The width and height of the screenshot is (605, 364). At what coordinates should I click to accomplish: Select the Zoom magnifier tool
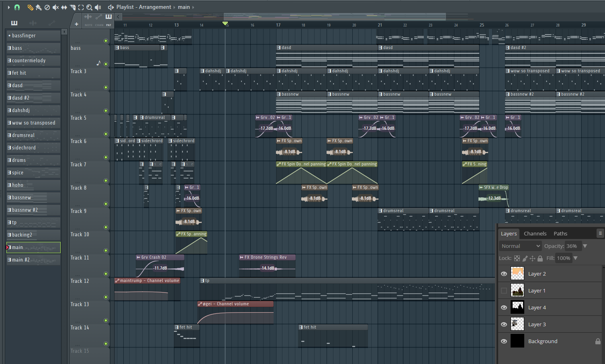pos(89,7)
